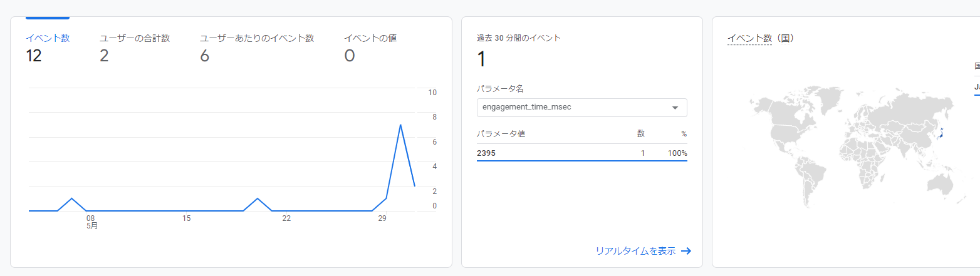The image size is (980, 276).
Task: Select the イベントの値 metric tab
Action: [370, 48]
